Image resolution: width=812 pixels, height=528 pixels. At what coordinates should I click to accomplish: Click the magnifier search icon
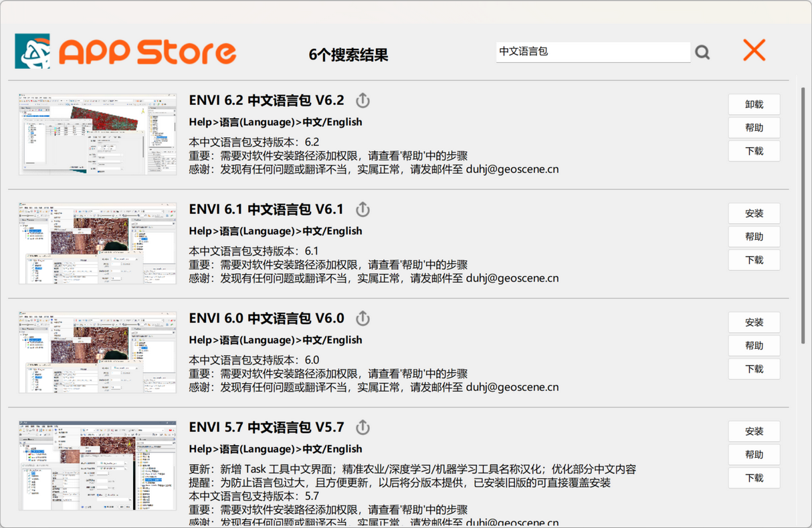pyautogui.click(x=702, y=52)
